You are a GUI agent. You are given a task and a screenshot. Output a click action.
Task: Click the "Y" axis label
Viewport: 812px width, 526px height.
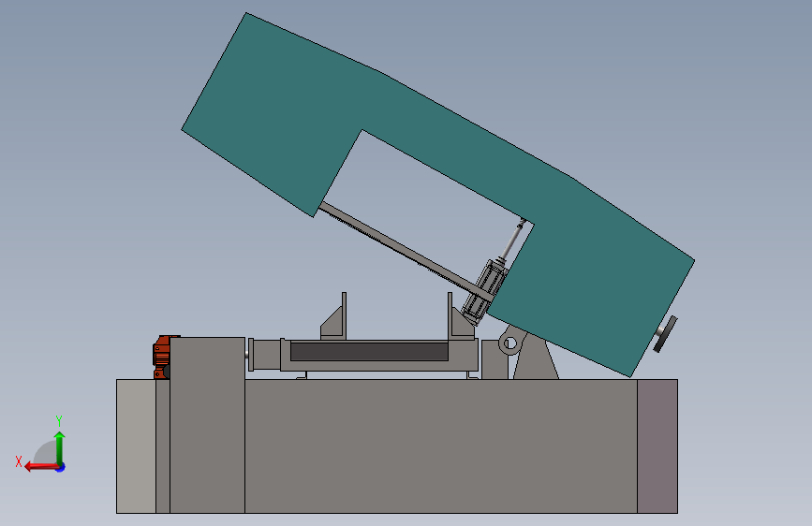pyautogui.click(x=59, y=420)
